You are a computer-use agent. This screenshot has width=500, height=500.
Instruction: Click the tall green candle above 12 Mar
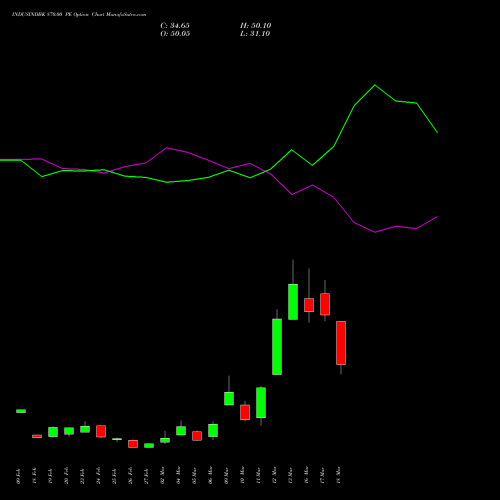(277, 347)
